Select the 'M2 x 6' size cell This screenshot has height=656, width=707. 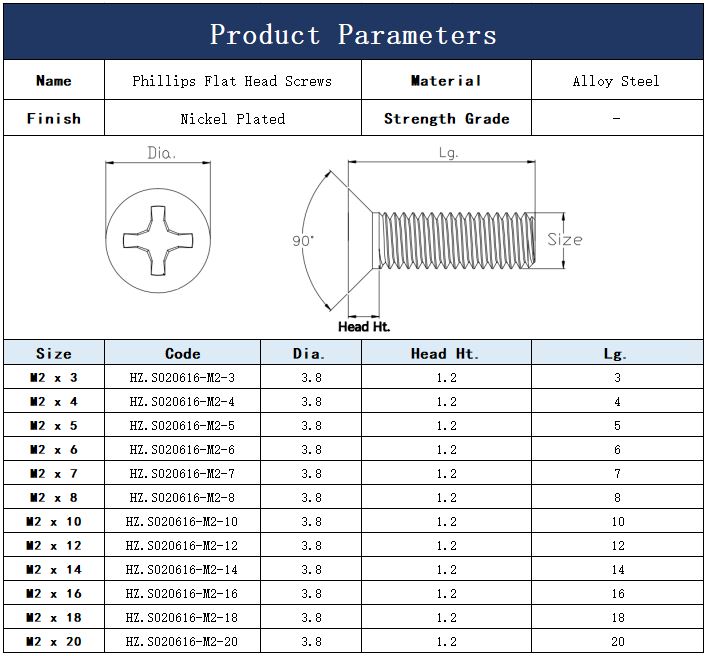[x=54, y=450]
